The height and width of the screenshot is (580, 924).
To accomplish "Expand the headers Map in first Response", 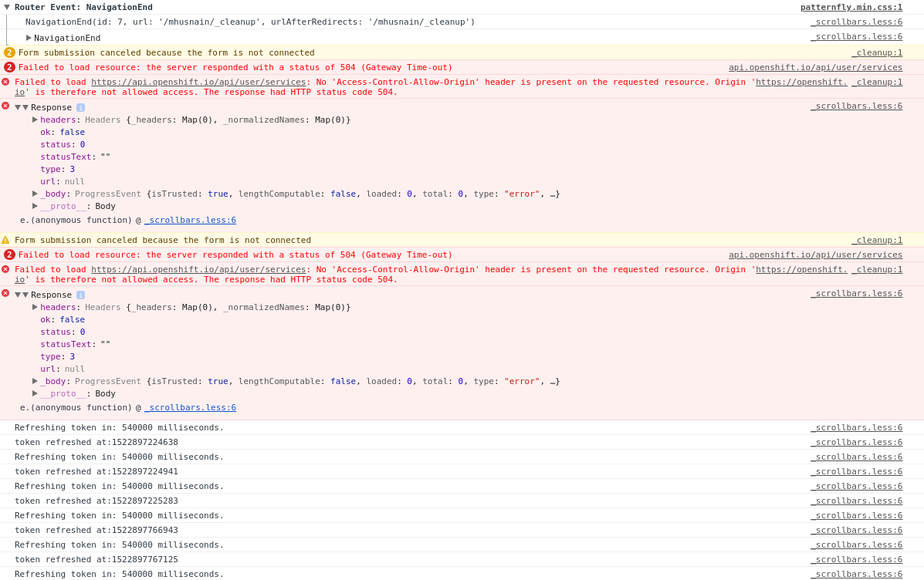I will (34, 120).
